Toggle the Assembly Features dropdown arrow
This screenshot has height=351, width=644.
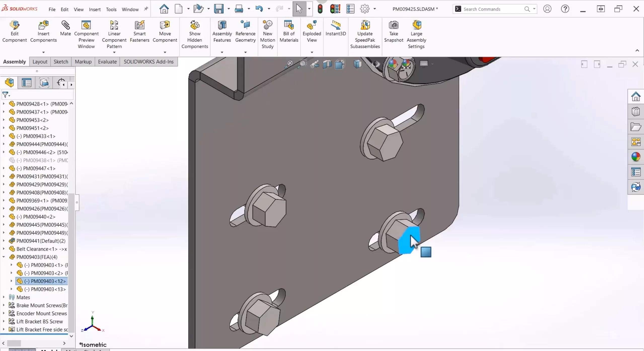click(x=222, y=51)
